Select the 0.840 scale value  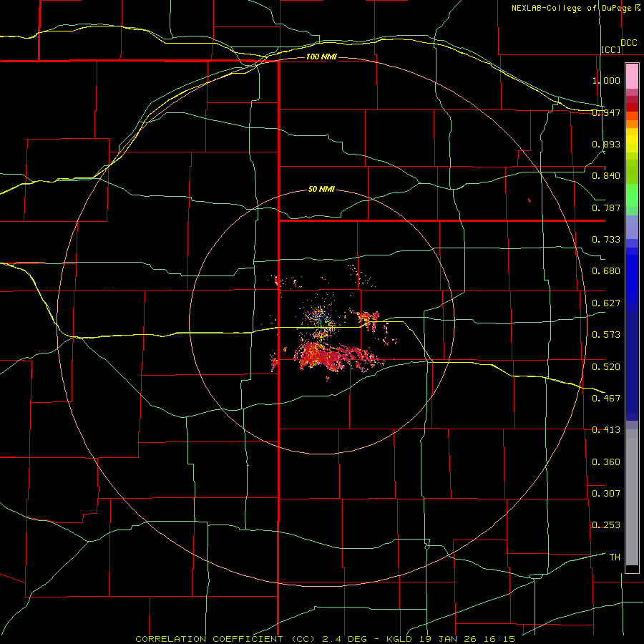pos(606,176)
